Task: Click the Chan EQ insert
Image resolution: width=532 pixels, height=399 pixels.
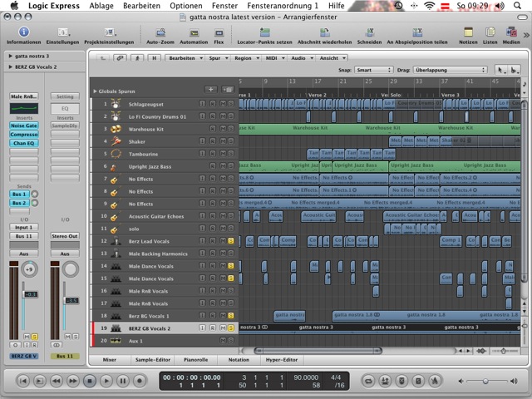Action: tap(24, 143)
